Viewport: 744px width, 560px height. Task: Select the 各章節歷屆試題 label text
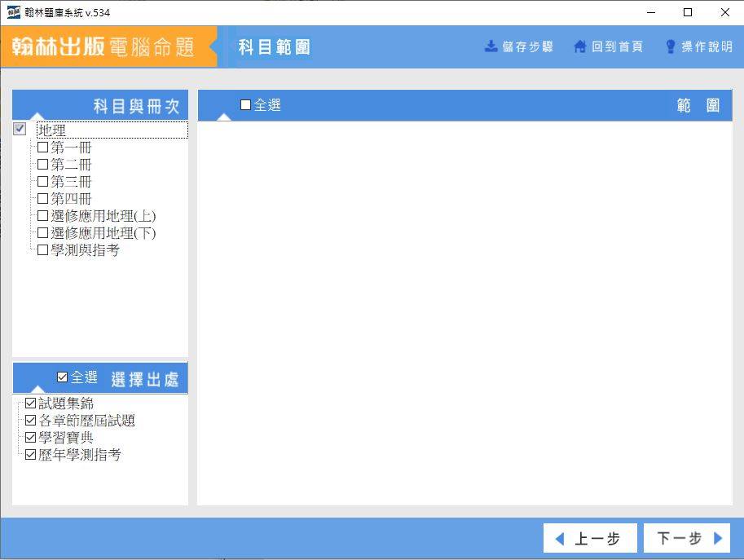pyautogui.click(x=87, y=421)
